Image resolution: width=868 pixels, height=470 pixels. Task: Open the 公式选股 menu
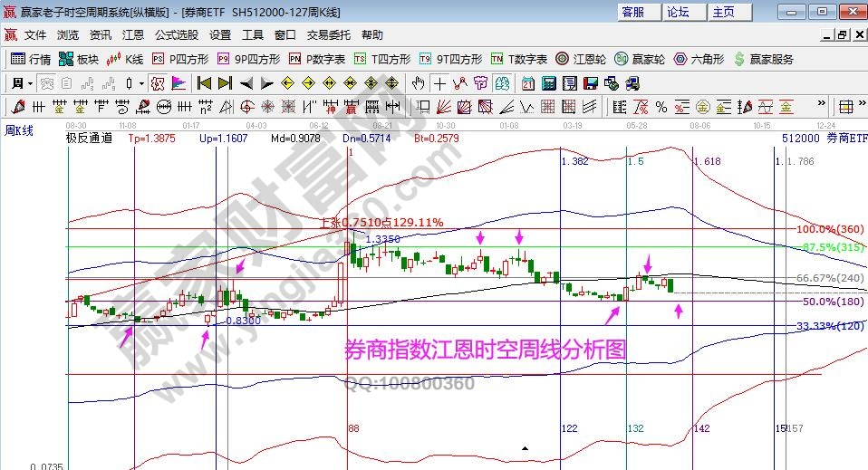[176, 35]
